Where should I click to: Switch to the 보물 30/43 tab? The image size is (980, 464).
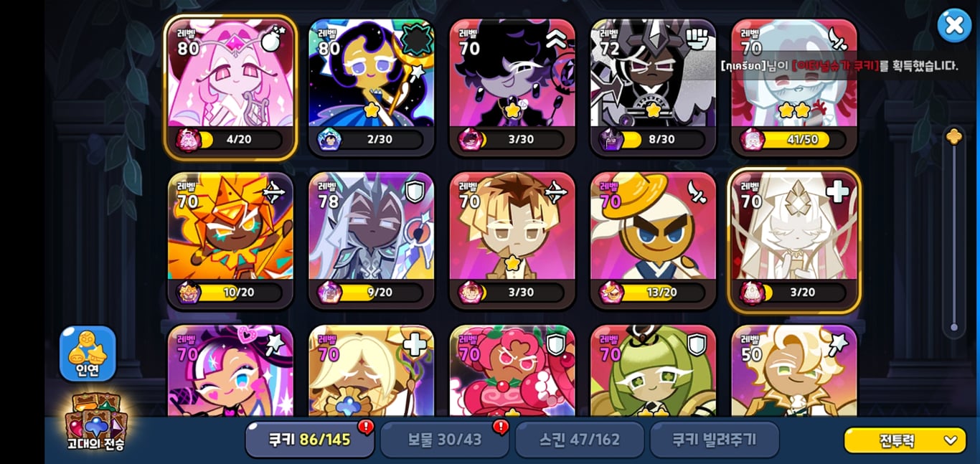pyautogui.click(x=444, y=440)
